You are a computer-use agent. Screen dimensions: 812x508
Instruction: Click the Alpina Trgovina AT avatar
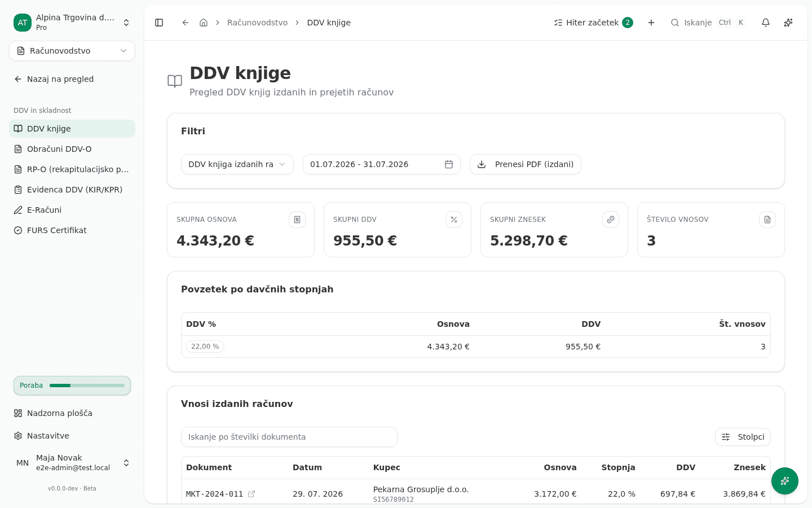(23, 23)
